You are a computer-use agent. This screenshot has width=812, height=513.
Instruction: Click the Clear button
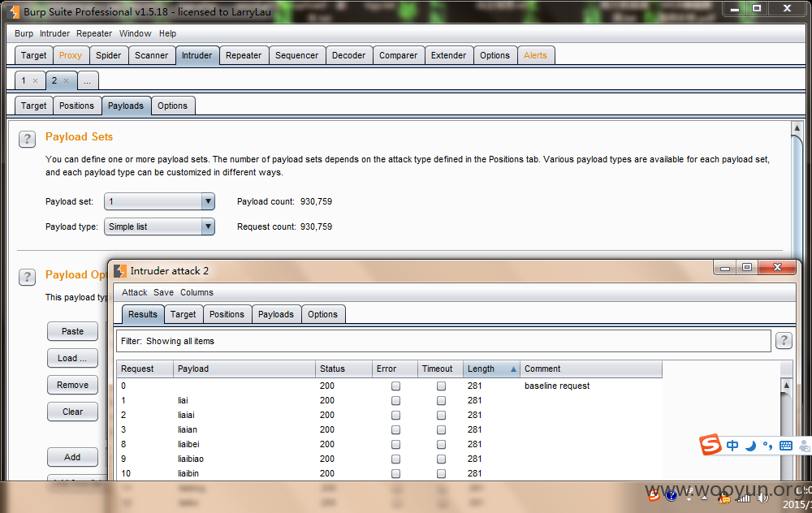(72, 412)
